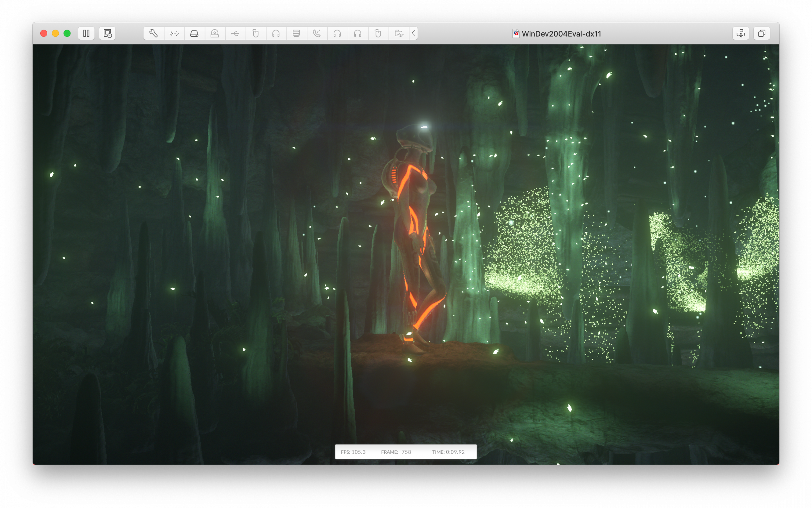Click the FRAME: 758 counter

396,452
